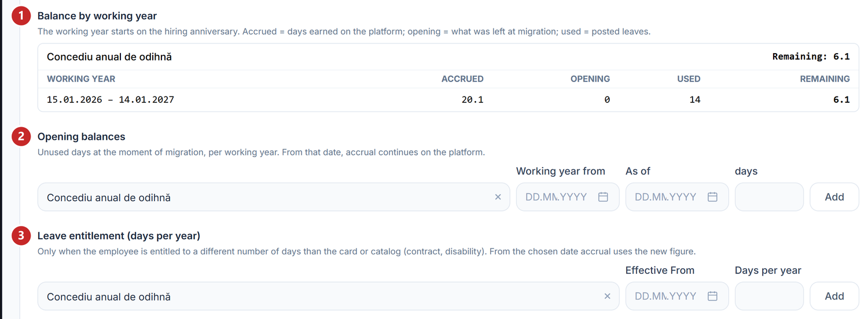Click the ACCRUED column header

click(462, 79)
